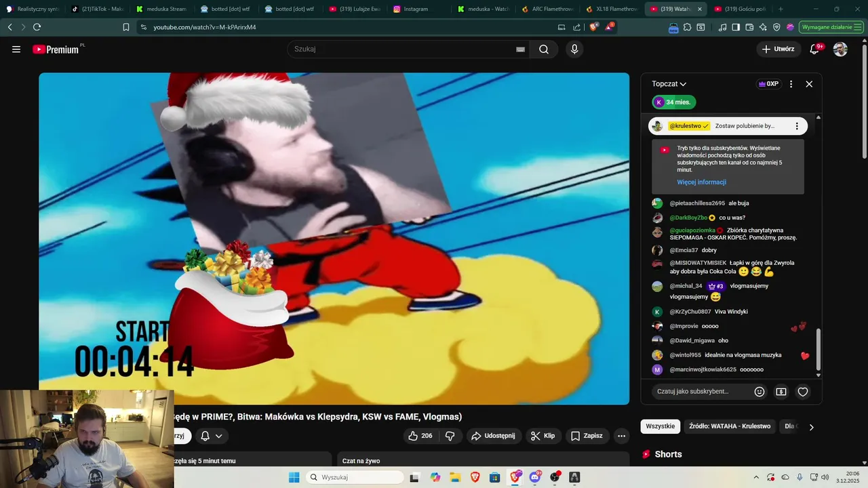Like the video with 206 likes
The image size is (868, 488).
420,436
